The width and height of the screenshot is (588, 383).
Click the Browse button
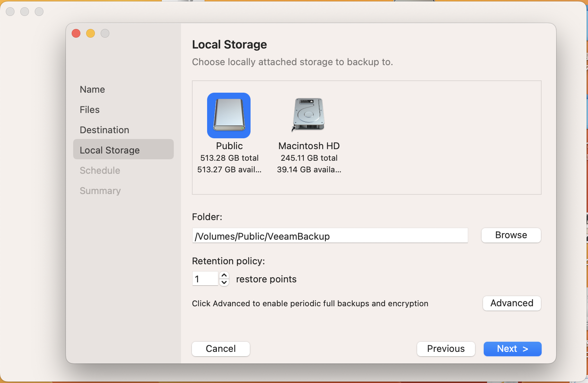pyautogui.click(x=511, y=235)
